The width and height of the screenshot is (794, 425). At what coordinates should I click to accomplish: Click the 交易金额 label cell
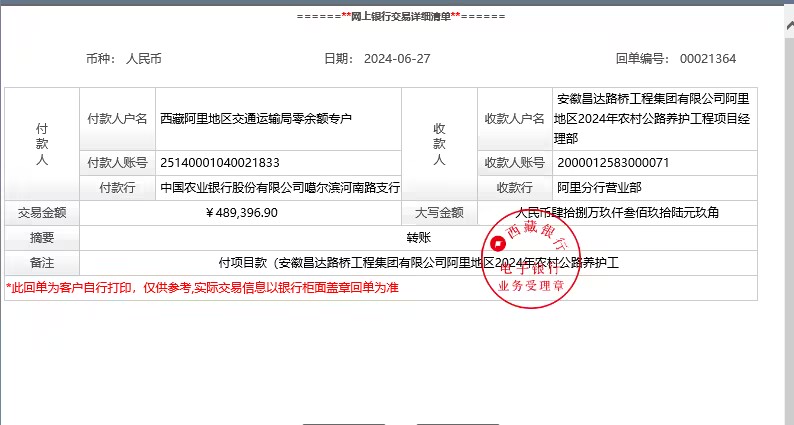[x=42, y=213]
